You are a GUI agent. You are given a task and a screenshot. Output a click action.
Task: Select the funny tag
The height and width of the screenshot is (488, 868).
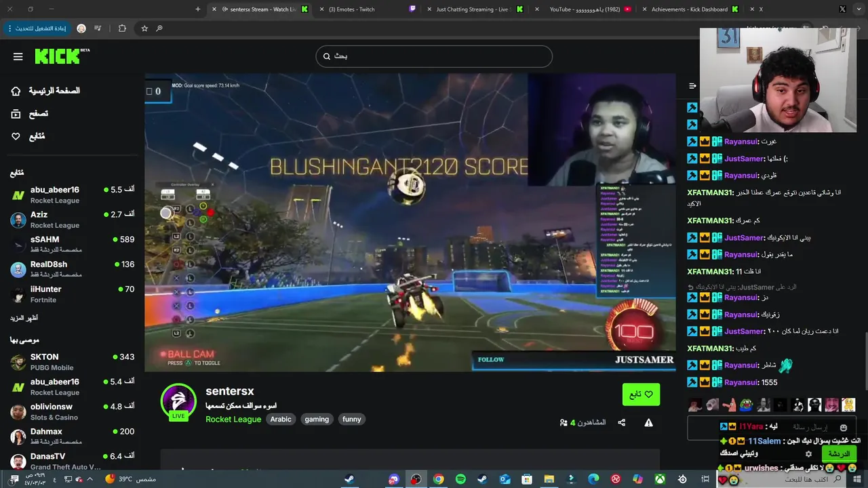point(352,420)
